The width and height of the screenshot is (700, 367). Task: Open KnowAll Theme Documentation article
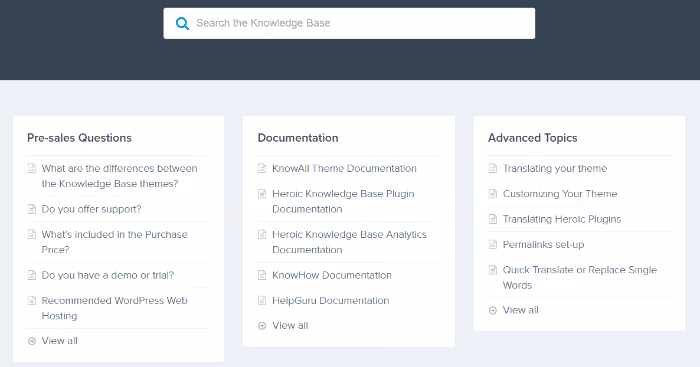coord(344,168)
